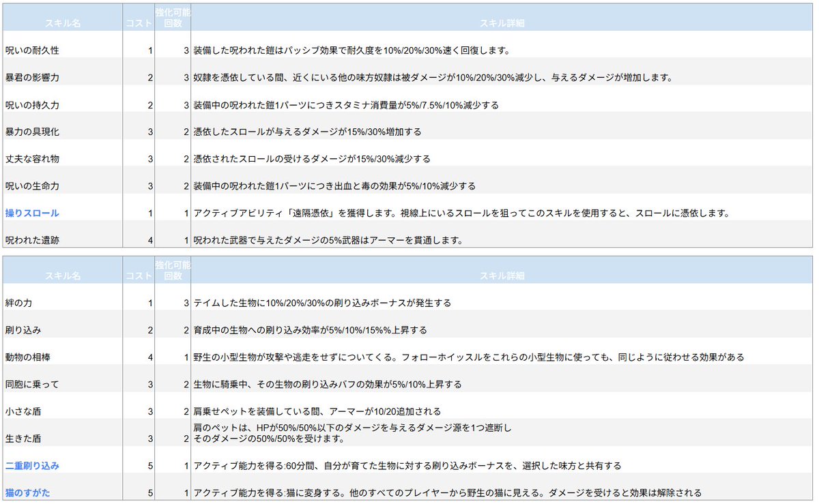
Task: Click the description starting テイムした生物に10%/20%/30%
Action: pos(323,303)
